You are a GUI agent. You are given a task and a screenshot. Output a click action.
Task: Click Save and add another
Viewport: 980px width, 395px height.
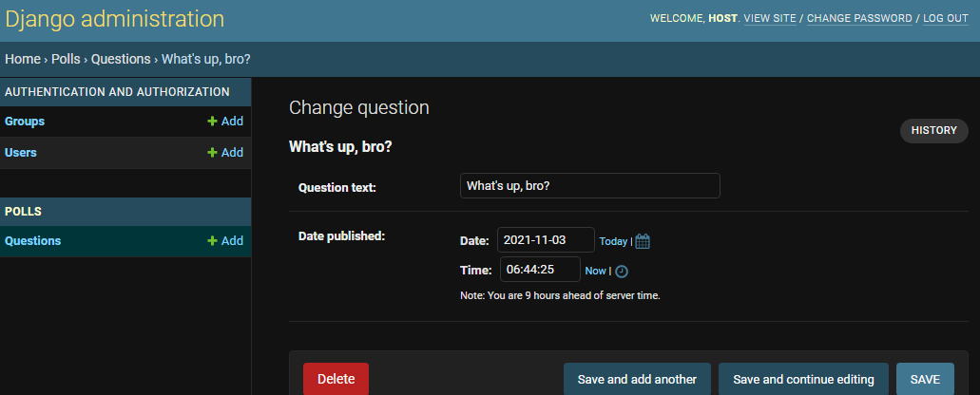coord(637,379)
